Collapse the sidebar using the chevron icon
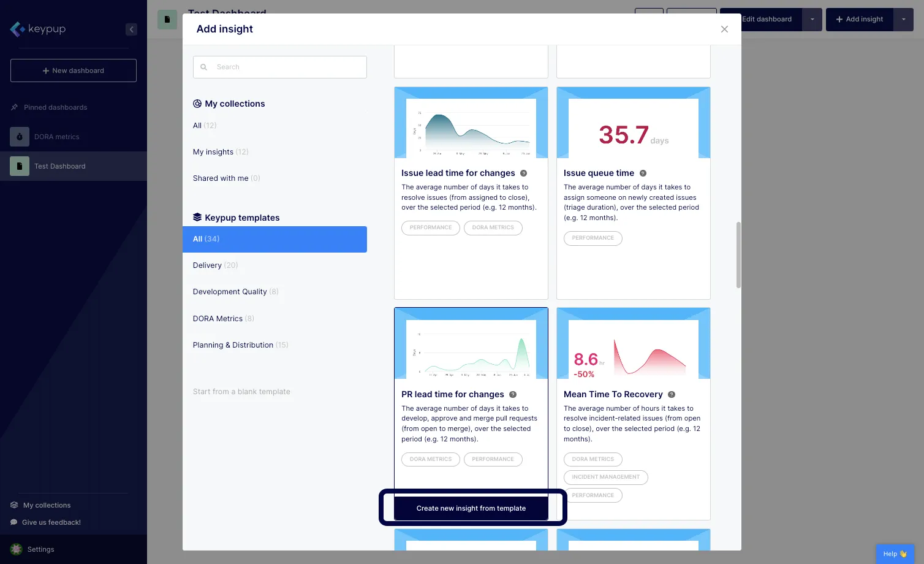Viewport: 924px width, 564px height. pyautogui.click(x=131, y=29)
